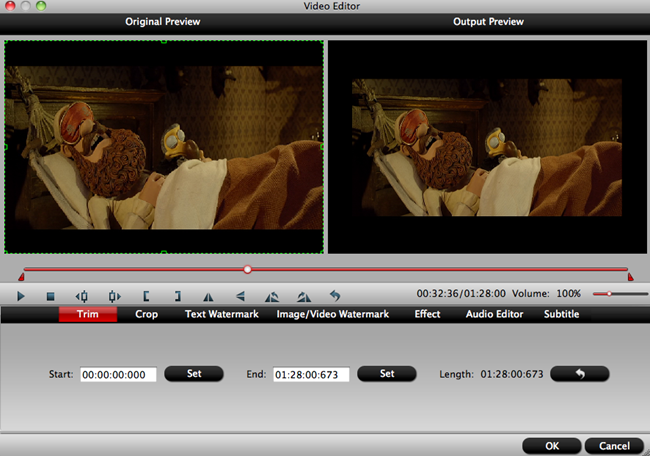The image size is (650, 456).
Task: Rotate the video counterclockwise
Action: 272,296
